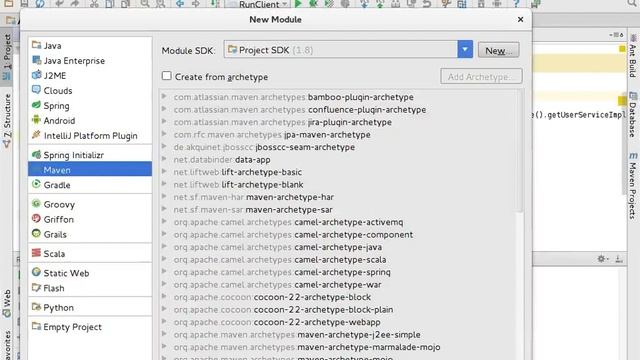Screen dimensions: 640x360
Task: Pick the Clouds module type
Action: pos(90,91)
